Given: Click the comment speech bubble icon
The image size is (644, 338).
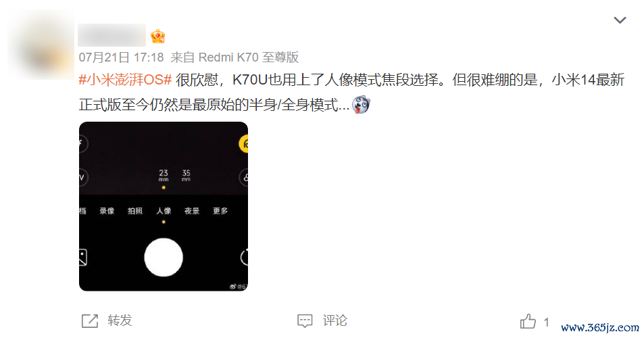Looking at the screenshot, I should 305,320.
